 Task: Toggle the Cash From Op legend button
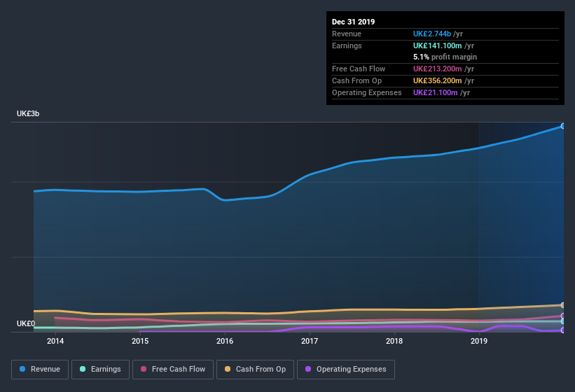click(255, 370)
